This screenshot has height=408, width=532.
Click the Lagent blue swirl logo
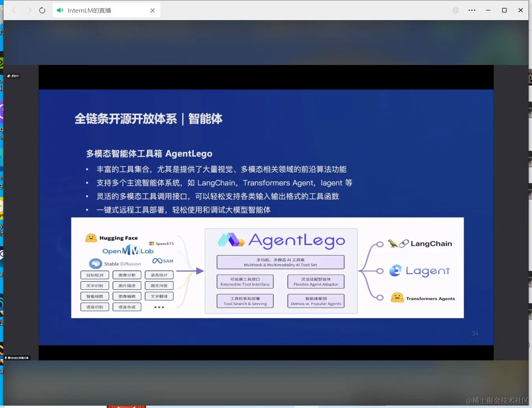tap(395, 271)
